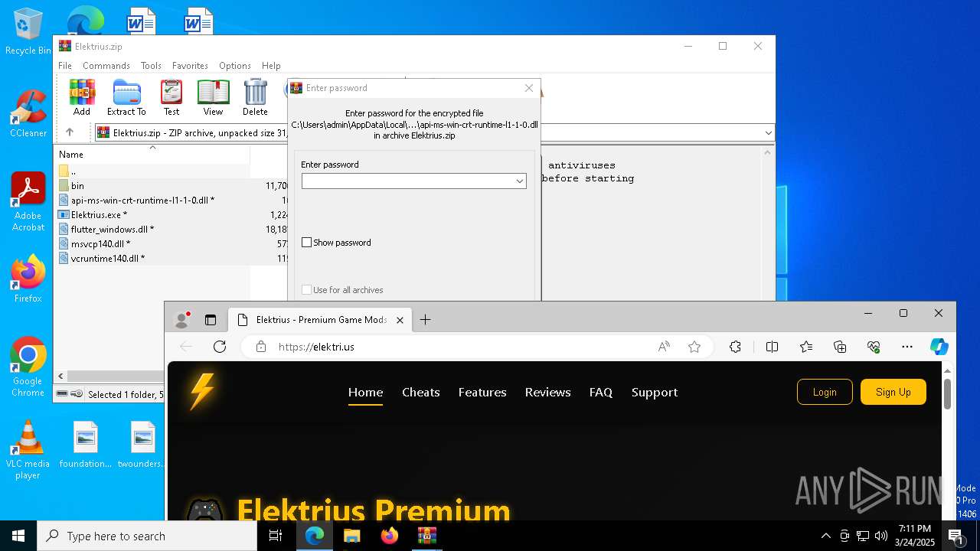980x551 pixels.
Task: Go up one folder level in WinRAR
Action: (x=70, y=132)
